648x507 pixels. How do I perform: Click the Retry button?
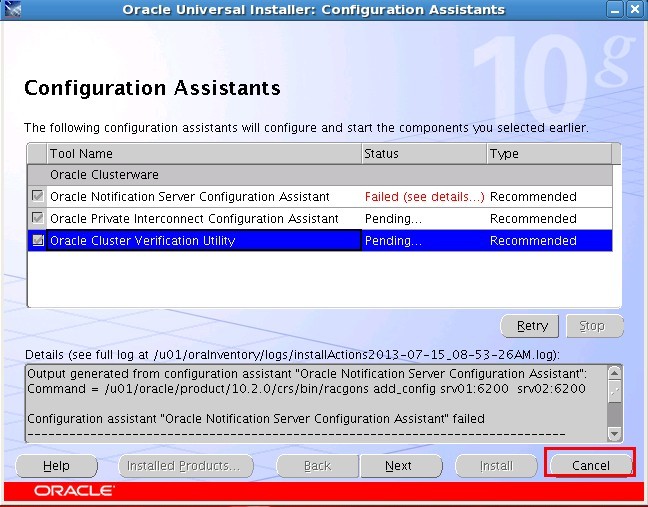coord(530,326)
